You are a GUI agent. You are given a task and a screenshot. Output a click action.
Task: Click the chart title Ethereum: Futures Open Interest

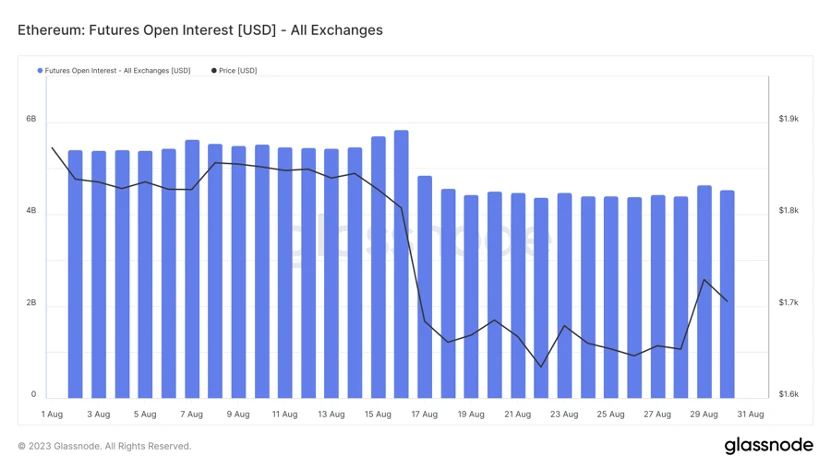[200, 30]
